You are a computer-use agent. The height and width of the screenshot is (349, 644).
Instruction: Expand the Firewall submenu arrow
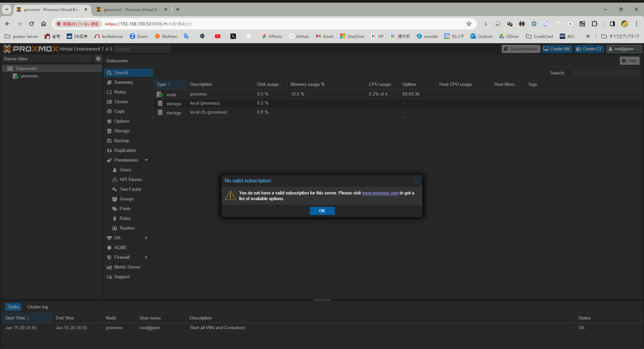[146, 257]
